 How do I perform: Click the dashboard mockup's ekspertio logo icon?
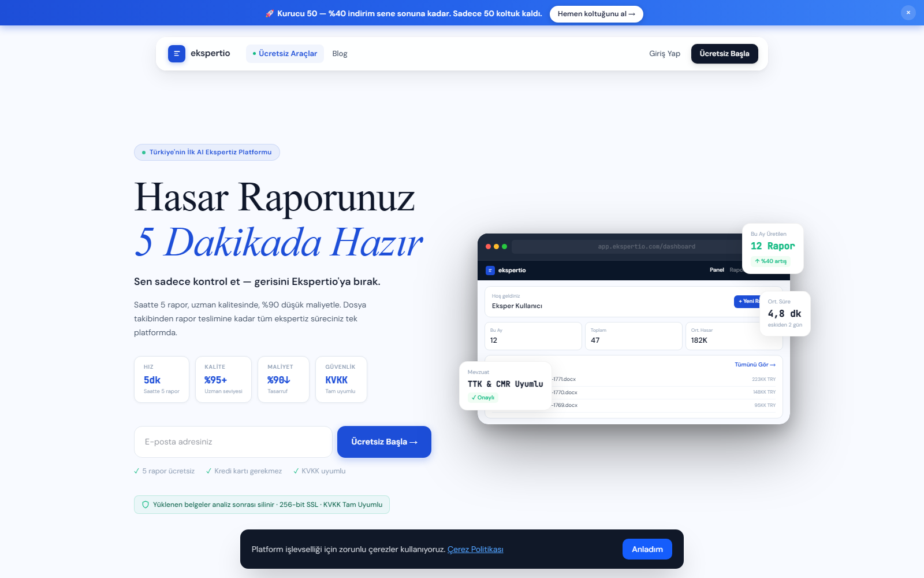point(490,271)
